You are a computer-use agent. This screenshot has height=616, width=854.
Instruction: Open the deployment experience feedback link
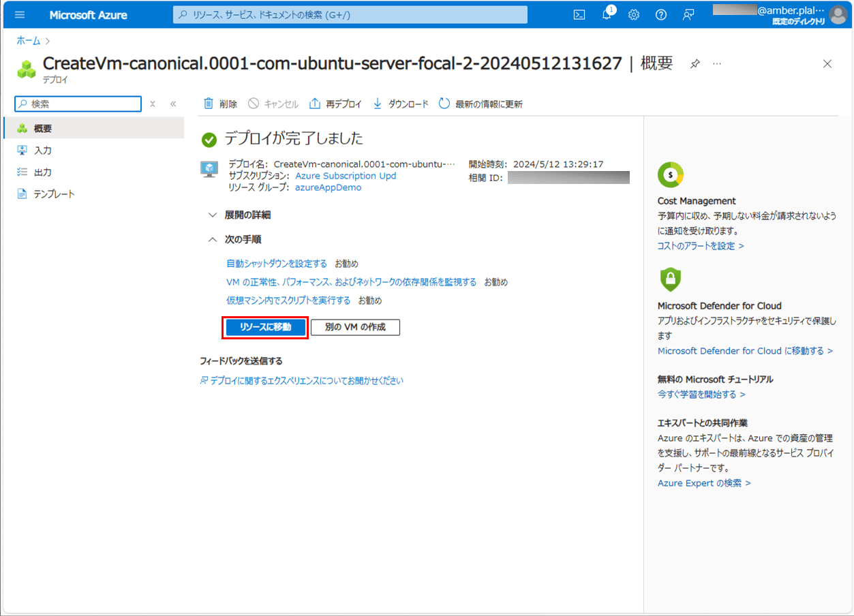point(302,381)
